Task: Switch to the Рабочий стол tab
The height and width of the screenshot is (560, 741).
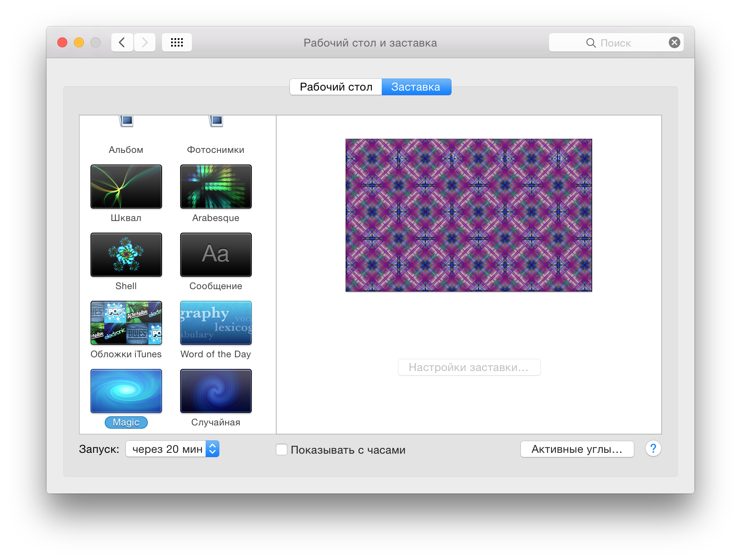Action: [x=336, y=87]
